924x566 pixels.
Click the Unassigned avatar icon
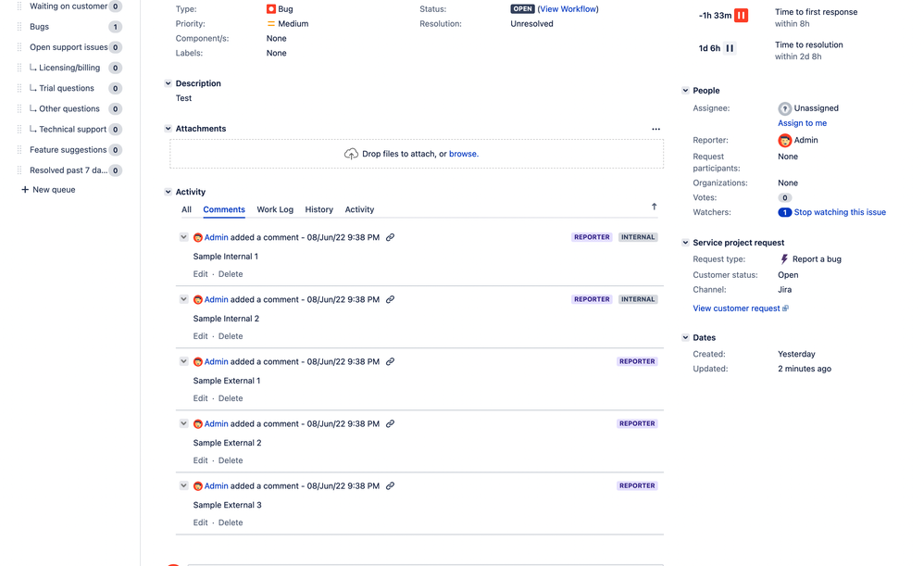[x=784, y=108]
